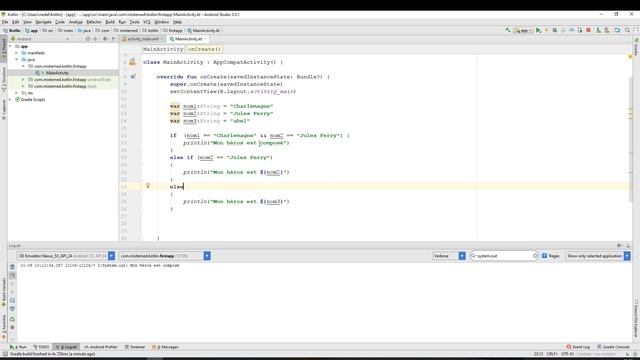Toggle the Regex checkbox in logcat

point(544,256)
